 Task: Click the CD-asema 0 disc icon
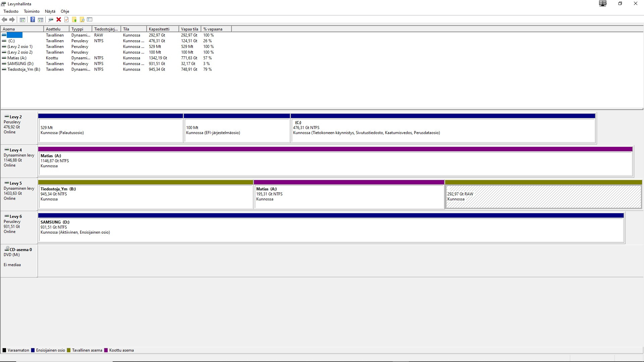pos(7,249)
